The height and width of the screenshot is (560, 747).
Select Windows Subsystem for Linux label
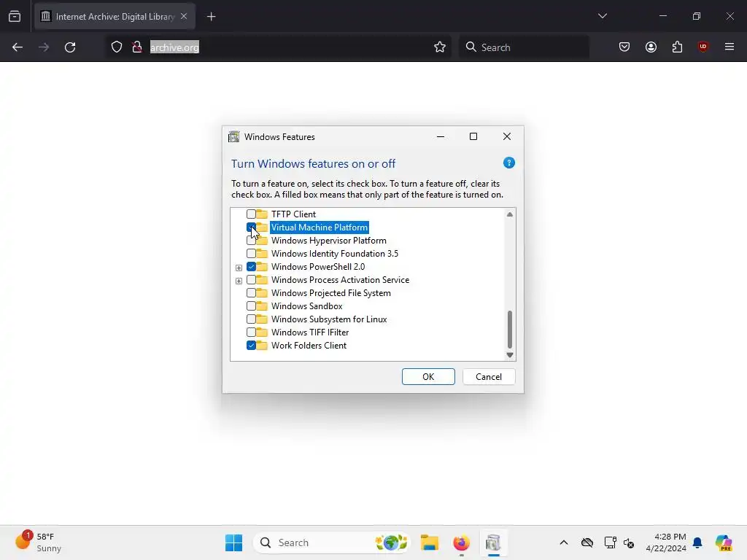coord(329,319)
